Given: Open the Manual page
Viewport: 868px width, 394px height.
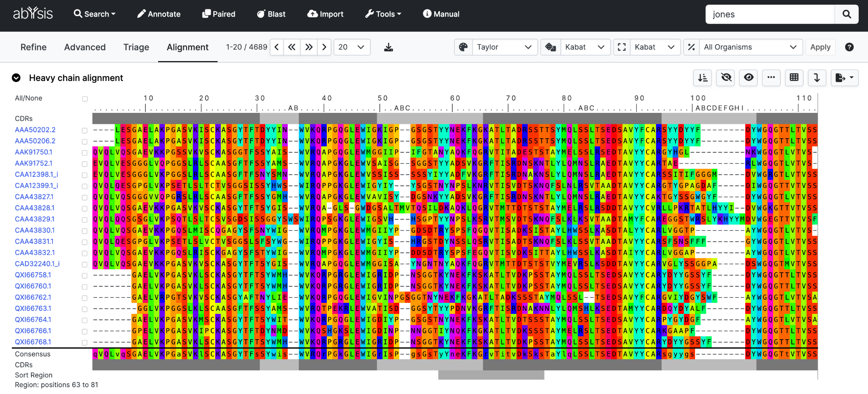Looking at the screenshot, I should coord(441,14).
